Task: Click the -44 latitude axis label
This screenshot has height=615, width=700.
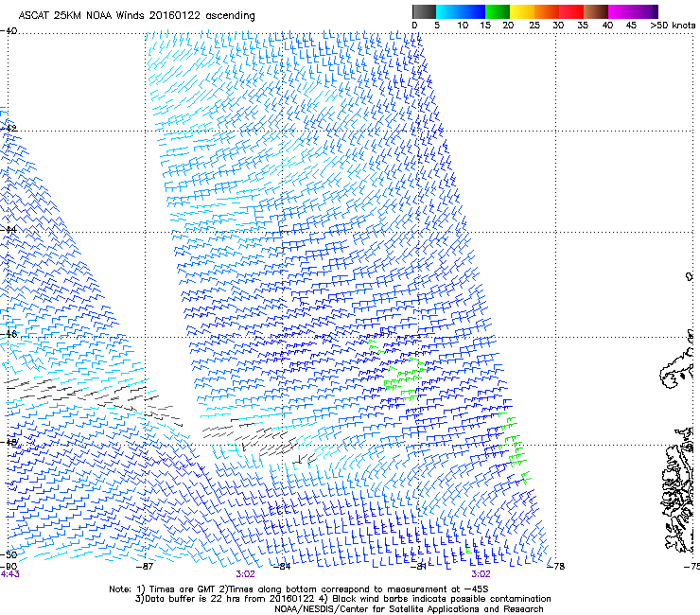Action: point(9,230)
